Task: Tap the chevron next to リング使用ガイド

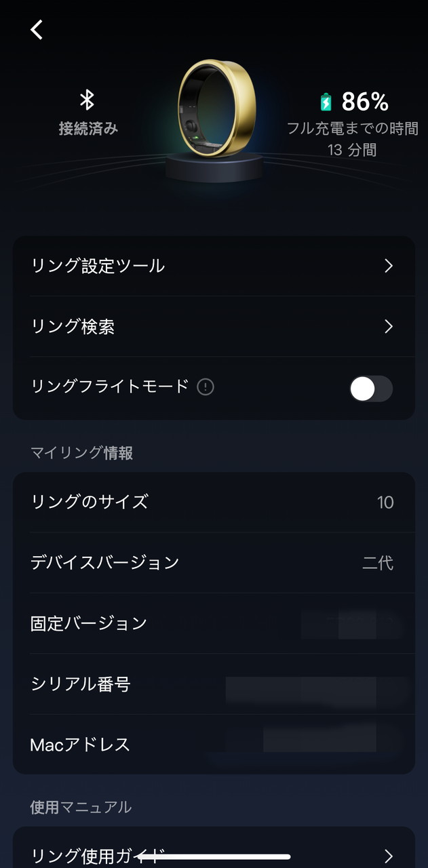Action: [389, 855]
